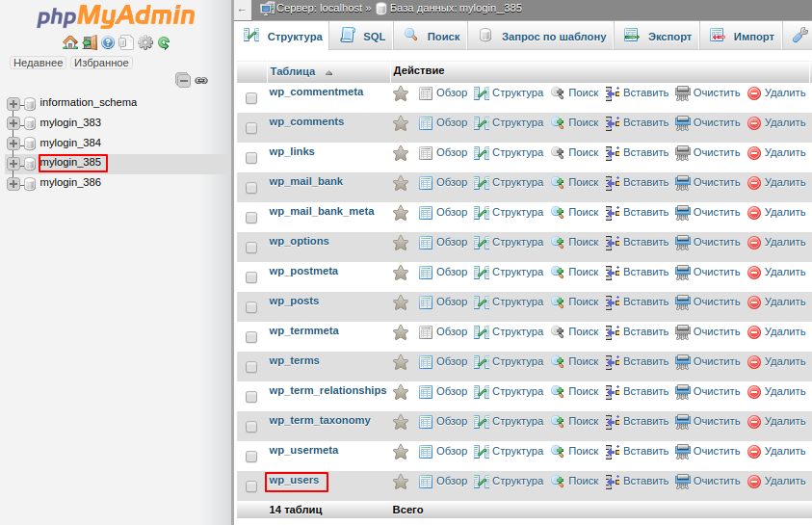This screenshot has width=812, height=525.
Task: Select the wp_options row checkbox
Action: [251, 248]
